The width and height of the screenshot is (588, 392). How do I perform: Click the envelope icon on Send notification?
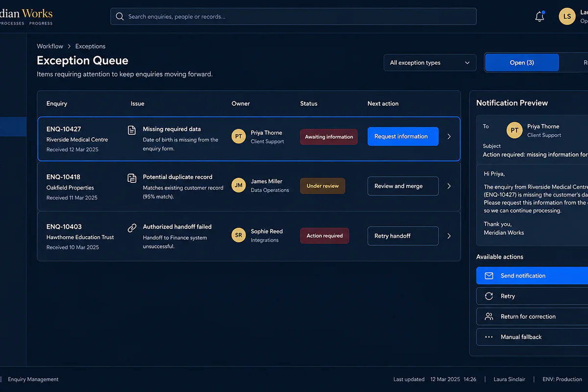[489, 276]
